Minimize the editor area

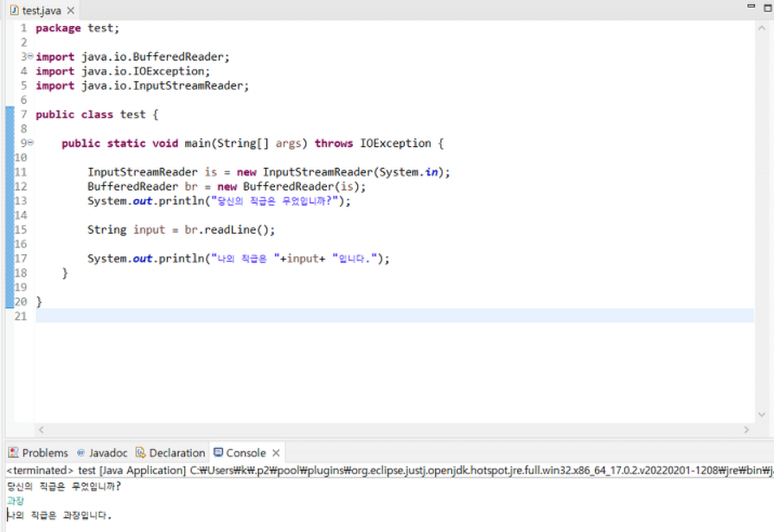[x=751, y=6]
